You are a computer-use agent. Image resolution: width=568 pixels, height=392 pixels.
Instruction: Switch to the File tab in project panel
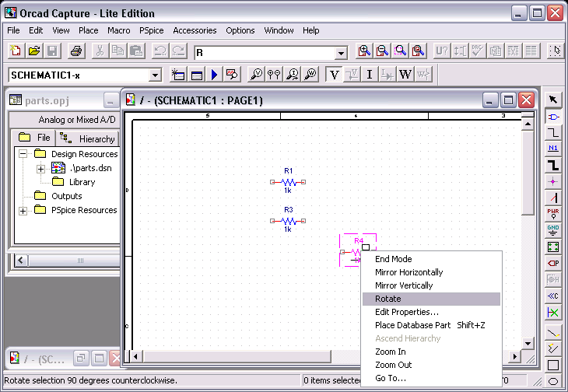tap(34, 138)
